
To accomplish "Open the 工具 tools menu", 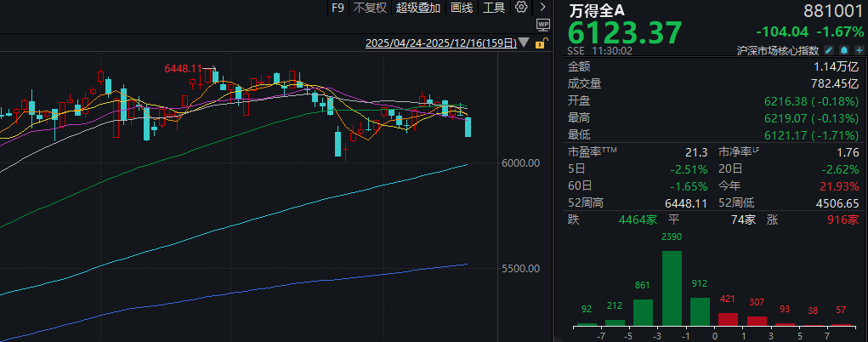I will point(494,8).
